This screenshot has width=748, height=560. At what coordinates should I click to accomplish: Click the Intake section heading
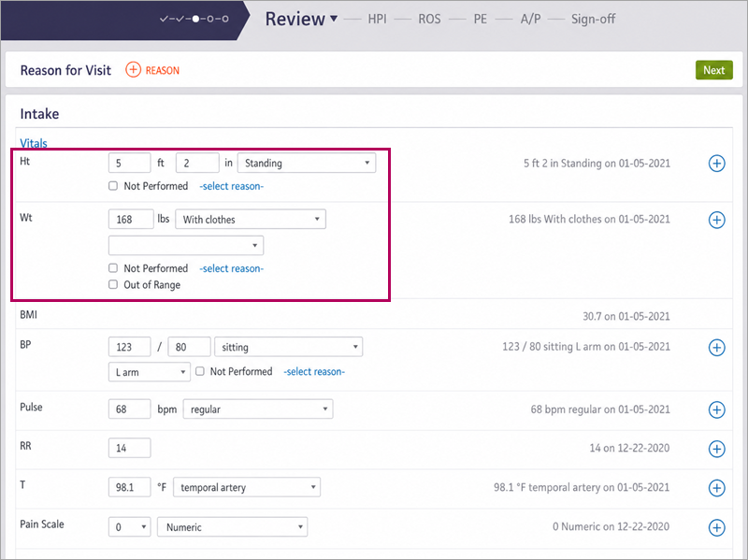[39, 114]
